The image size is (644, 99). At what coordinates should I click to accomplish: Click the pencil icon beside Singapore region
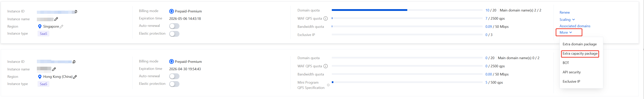tap(62, 27)
